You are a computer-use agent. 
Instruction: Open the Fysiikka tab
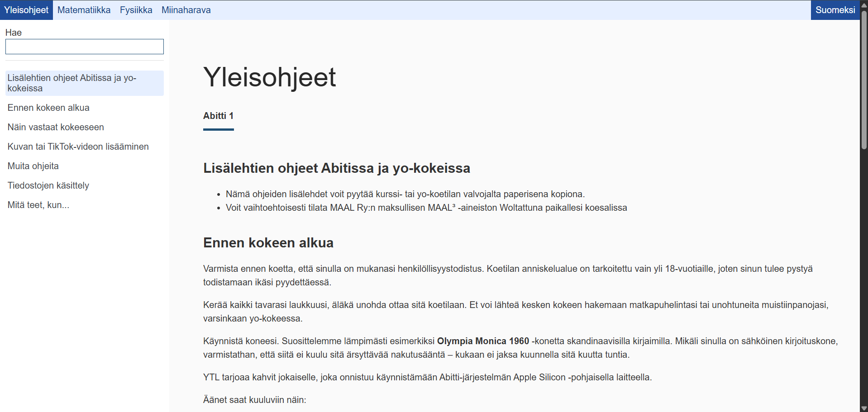[136, 10]
